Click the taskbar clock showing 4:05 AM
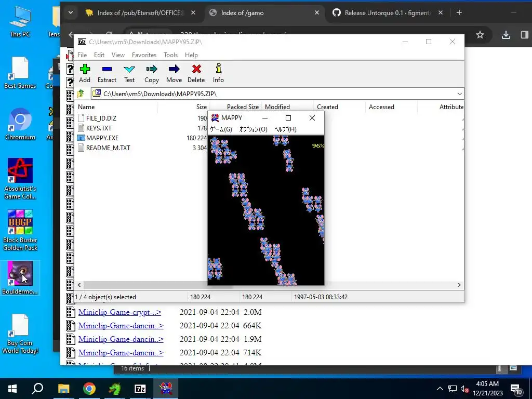532x399 pixels. tap(487, 389)
